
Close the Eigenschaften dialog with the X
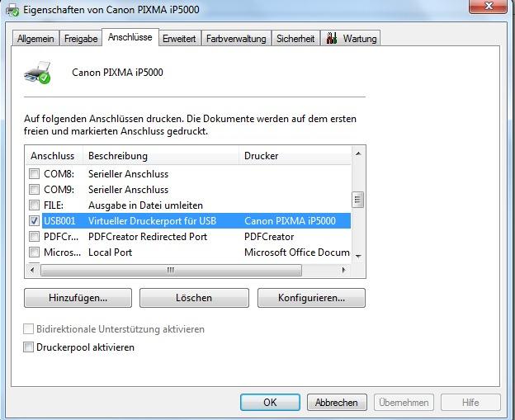click(489, 6)
